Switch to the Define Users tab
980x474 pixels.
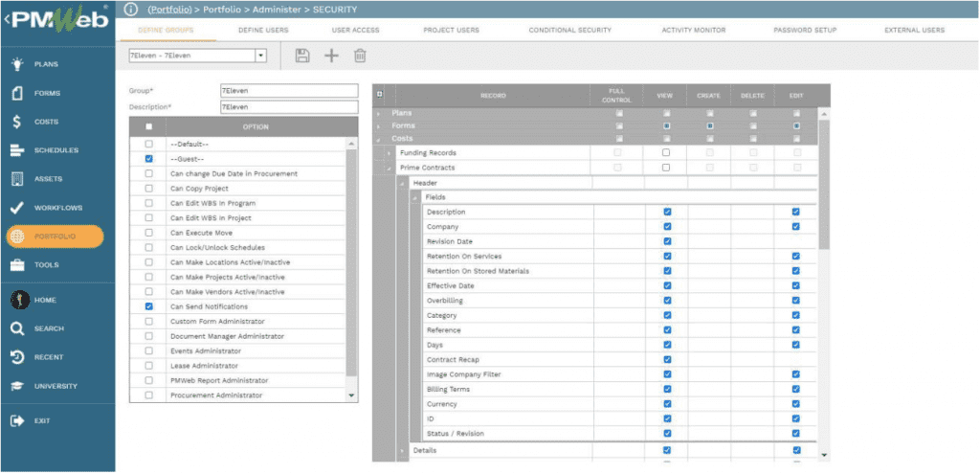264,30
